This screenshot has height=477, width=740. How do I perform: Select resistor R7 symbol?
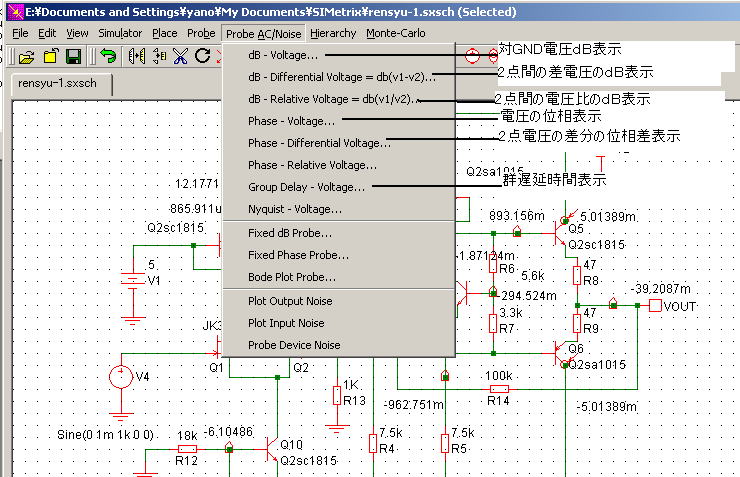493,324
